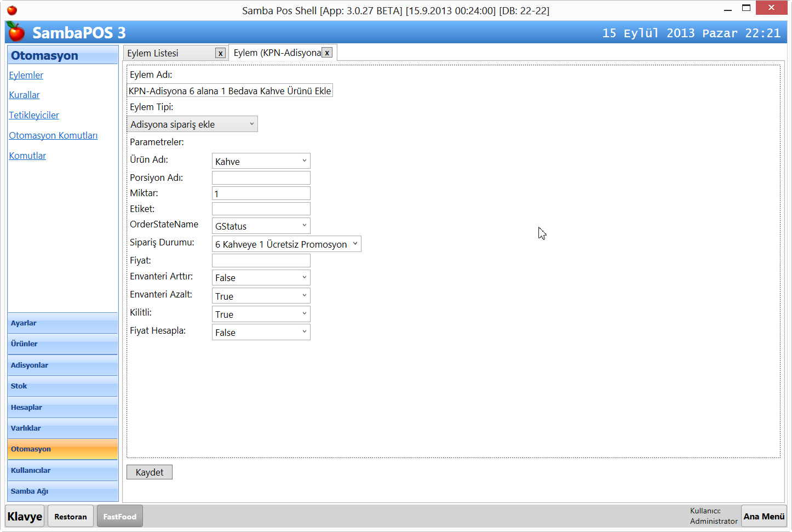Close the Eylem Listesi tab

point(220,53)
